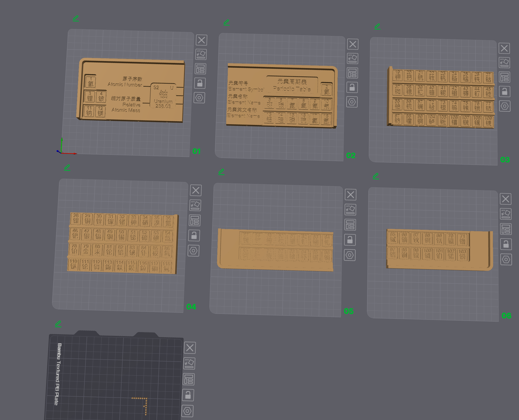Auto-orient objects on plate 02

(352, 59)
